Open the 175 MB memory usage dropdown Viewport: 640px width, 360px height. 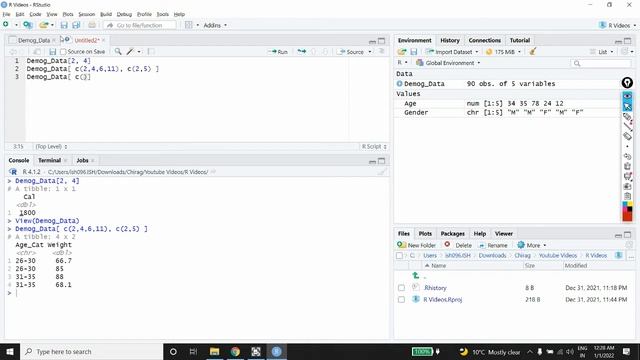pyautogui.click(x=503, y=52)
